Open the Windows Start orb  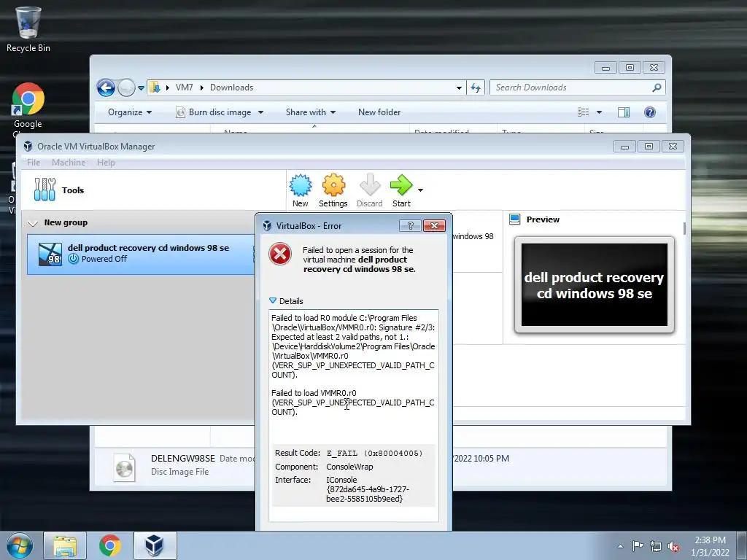click(20, 545)
